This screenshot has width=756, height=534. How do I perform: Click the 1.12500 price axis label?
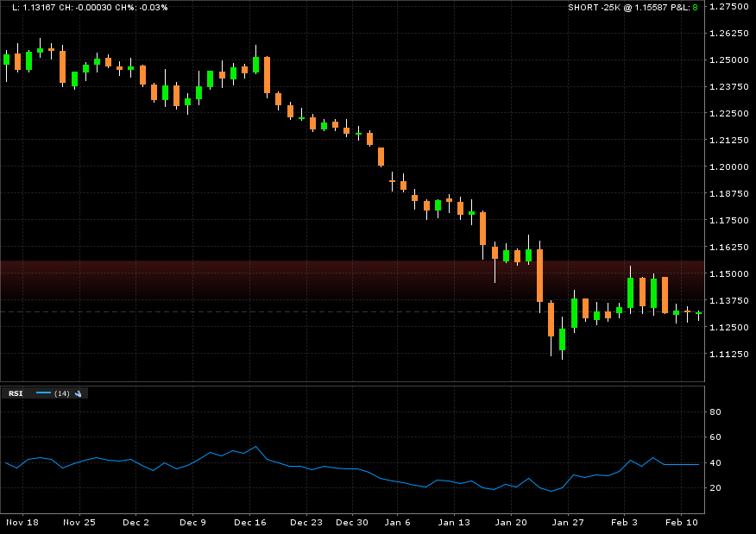tap(729, 327)
